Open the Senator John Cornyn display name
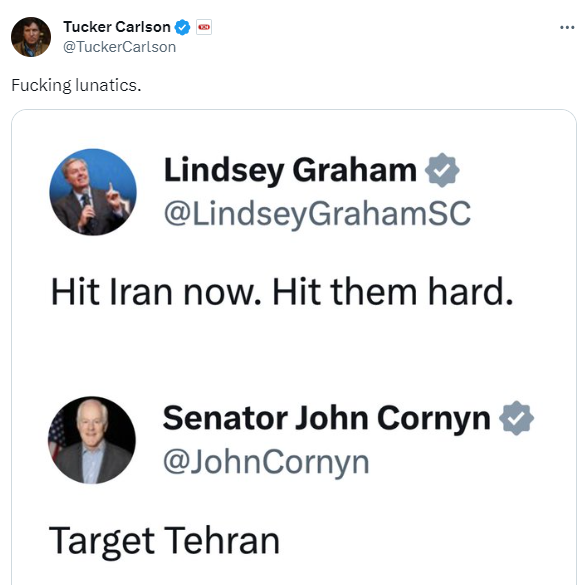The image size is (585, 585). [x=326, y=419]
